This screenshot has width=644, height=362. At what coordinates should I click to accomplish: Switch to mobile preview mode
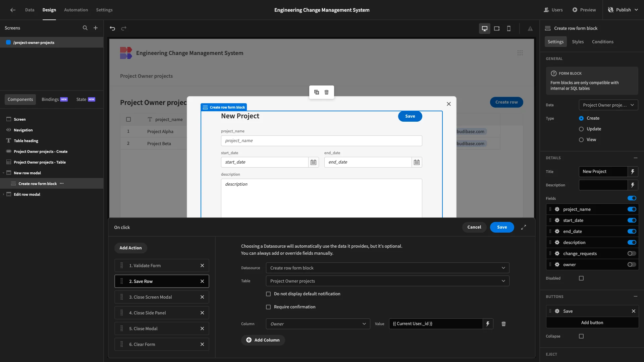tap(509, 28)
